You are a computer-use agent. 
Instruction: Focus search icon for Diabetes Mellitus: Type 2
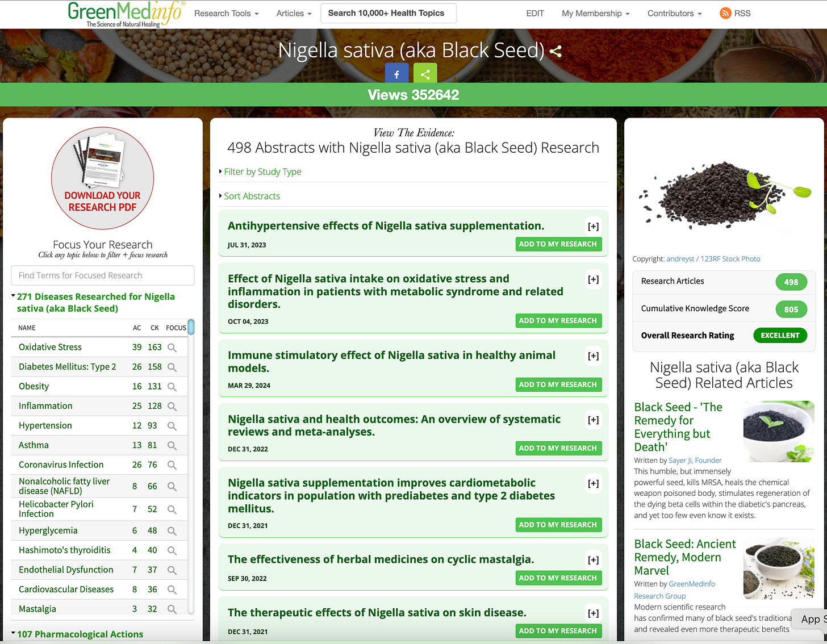click(172, 367)
